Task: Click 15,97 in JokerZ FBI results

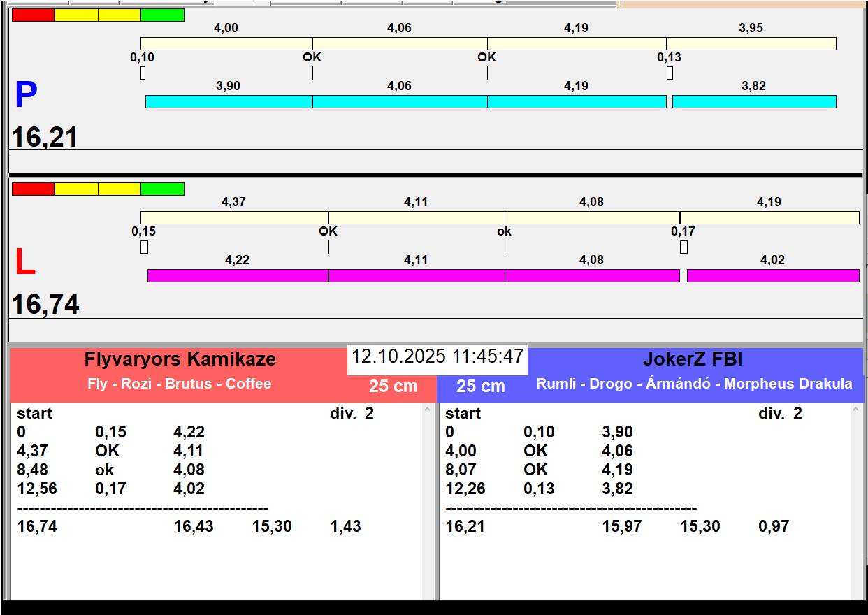Action: (622, 526)
